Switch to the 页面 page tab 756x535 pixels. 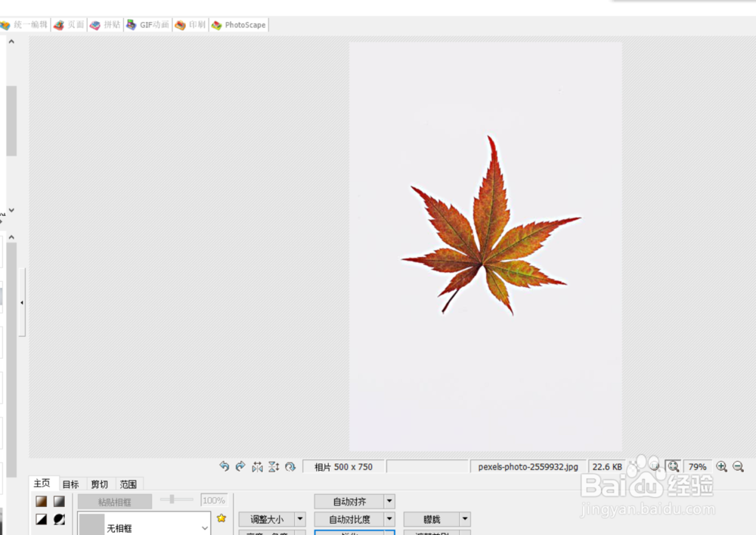coord(69,25)
